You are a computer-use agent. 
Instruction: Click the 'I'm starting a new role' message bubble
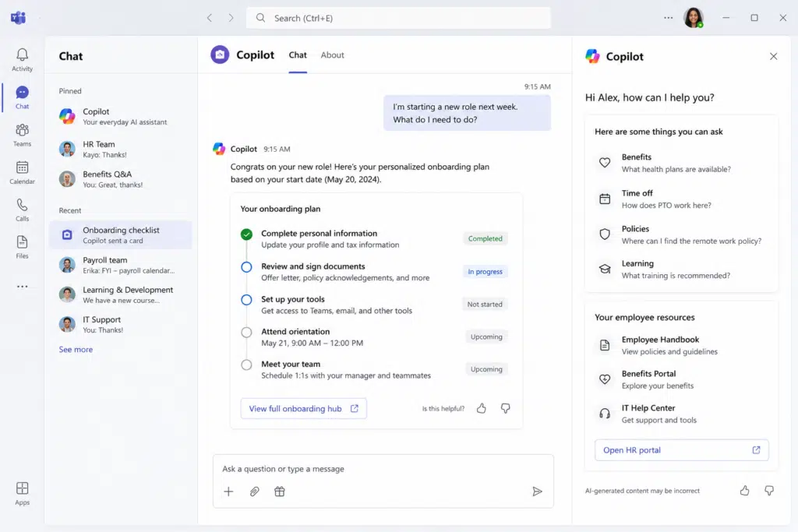coord(468,113)
